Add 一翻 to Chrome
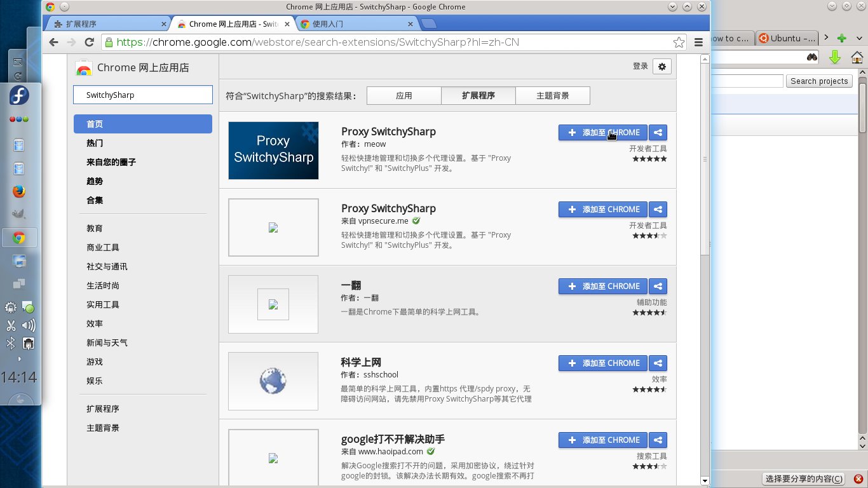868x488 pixels. click(x=603, y=286)
